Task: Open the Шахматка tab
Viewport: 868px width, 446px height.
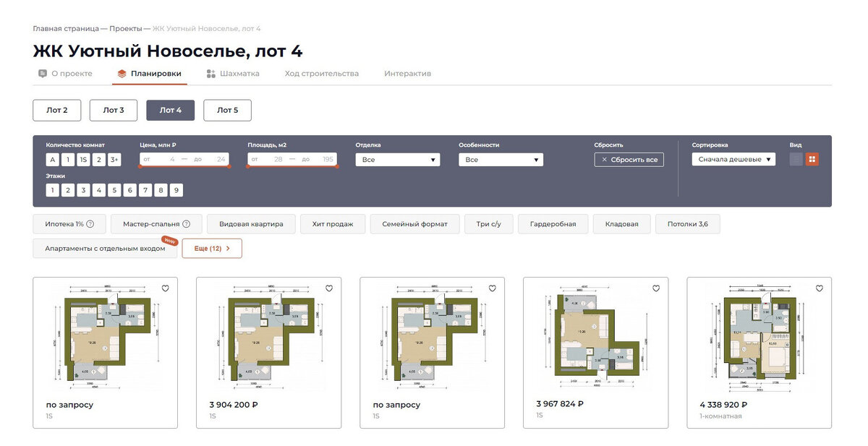Action: [x=233, y=74]
